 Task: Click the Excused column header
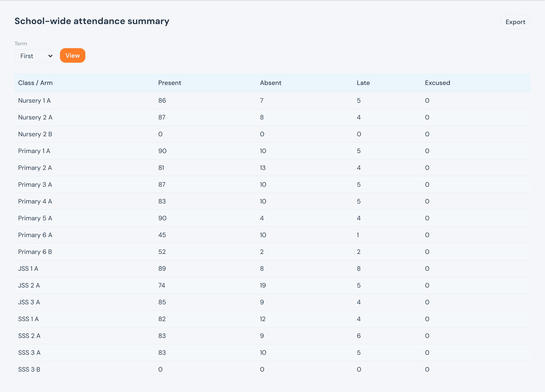pyautogui.click(x=438, y=83)
